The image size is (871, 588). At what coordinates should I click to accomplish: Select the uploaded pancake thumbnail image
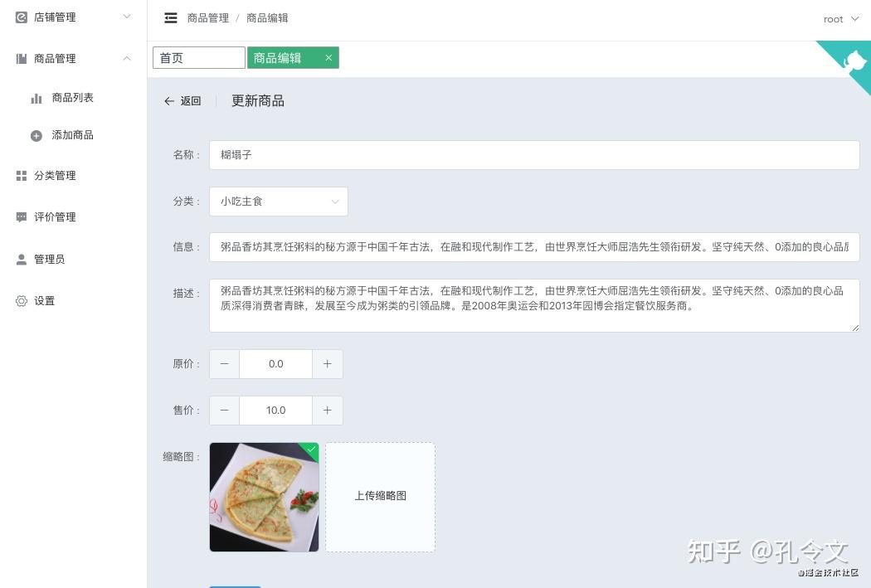265,497
